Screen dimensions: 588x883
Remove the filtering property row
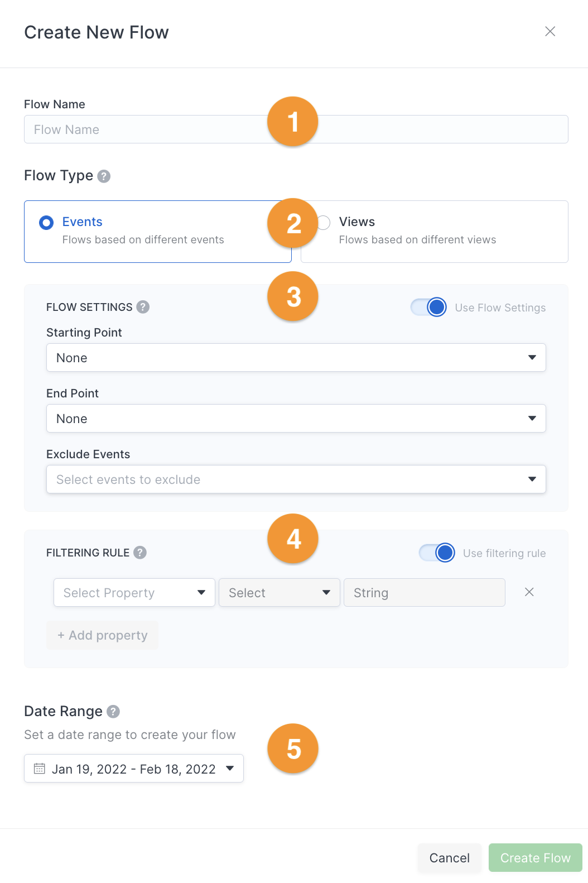tap(529, 592)
